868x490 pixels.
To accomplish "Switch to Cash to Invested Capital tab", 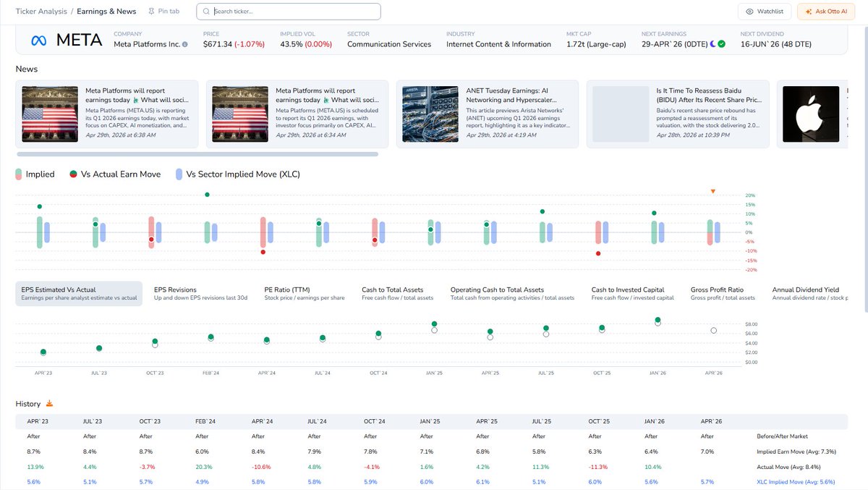I will [632, 293].
